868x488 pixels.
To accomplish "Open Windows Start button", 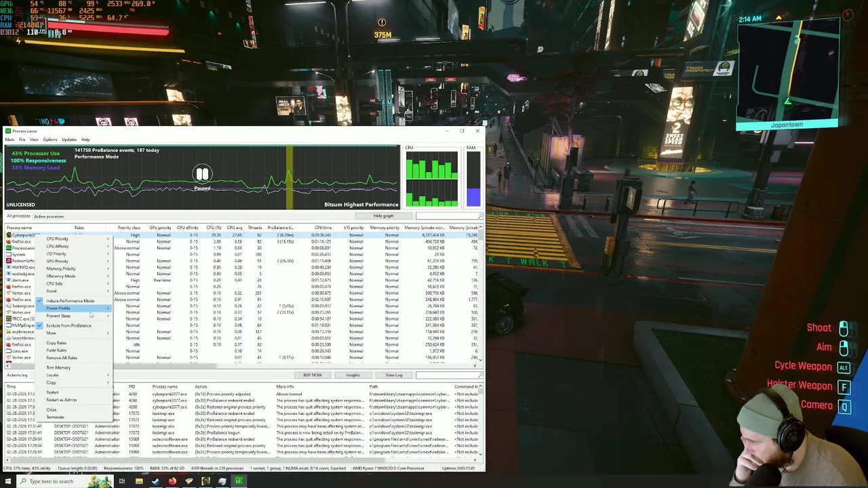I will tap(7, 481).
